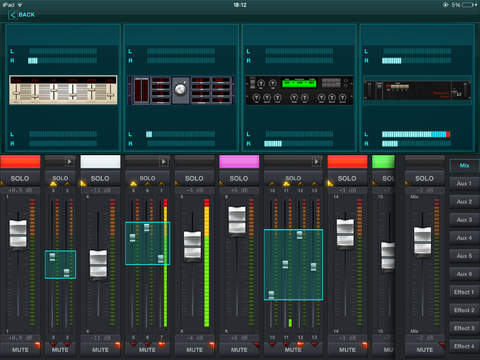Open the graphic equalizer effect thumbnail
Screen dimensions: 480x360
tap(63, 90)
